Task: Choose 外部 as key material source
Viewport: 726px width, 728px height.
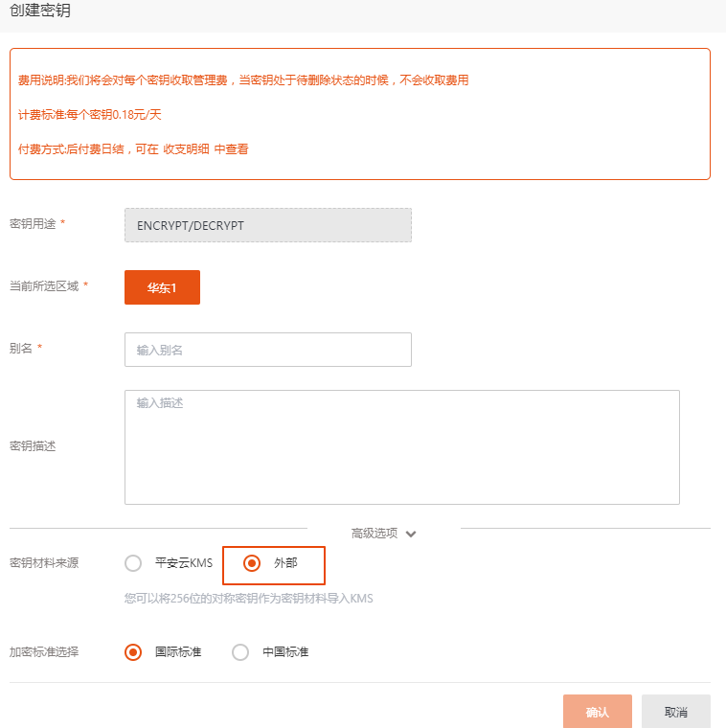Action: pos(252,563)
